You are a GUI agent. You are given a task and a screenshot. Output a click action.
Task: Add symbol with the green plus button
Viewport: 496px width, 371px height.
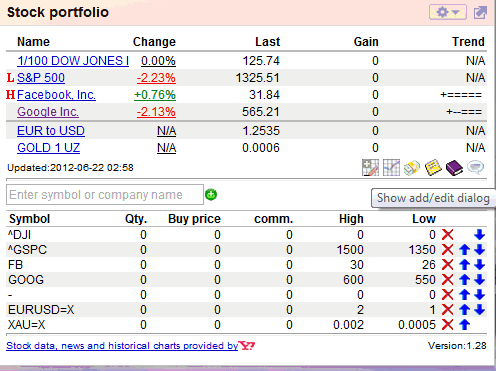coord(211,194)
